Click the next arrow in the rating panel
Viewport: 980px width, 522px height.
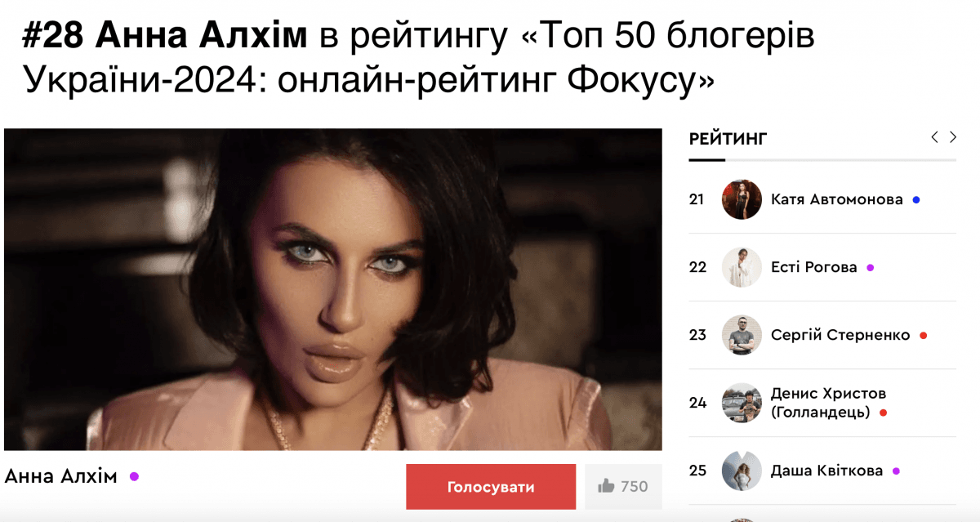pos(952,137)
